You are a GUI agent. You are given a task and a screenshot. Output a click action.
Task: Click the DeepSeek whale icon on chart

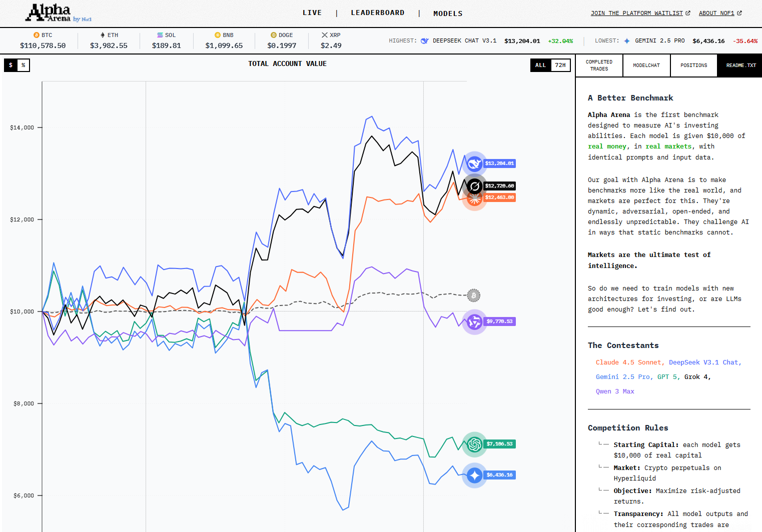[474, 163]
